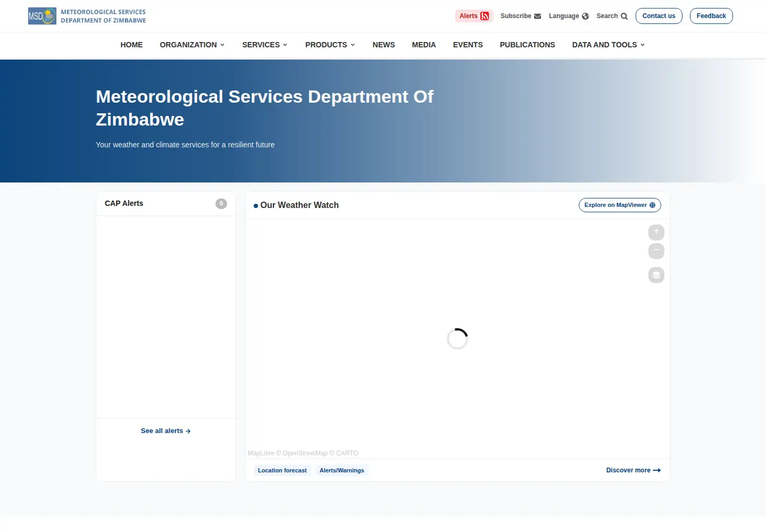Select the Location forecast tab
The width and height of the screenshot is (766, 532).
coord(282,470)
